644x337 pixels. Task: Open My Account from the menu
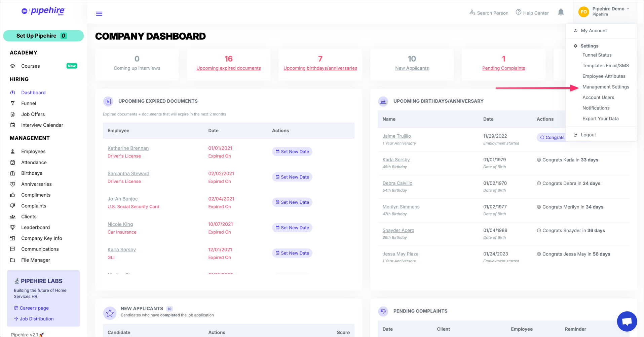(x=594, y=31)
